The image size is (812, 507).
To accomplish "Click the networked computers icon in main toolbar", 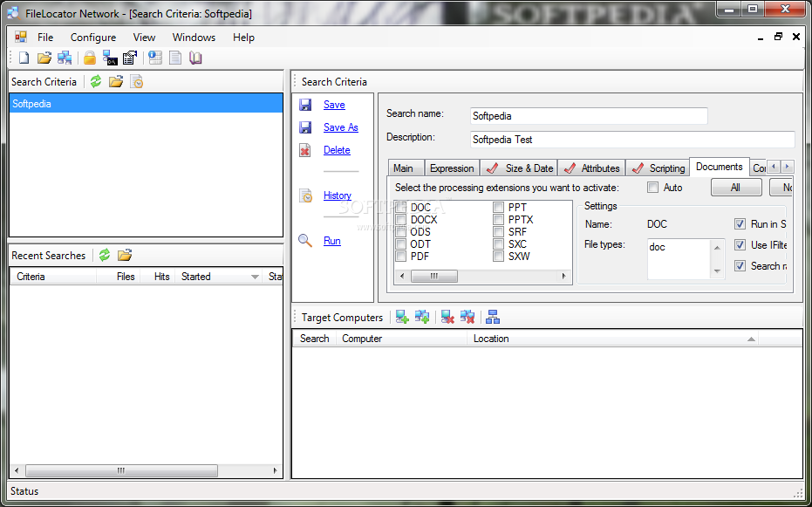I will pyautogui.click(x=65, y=58).
